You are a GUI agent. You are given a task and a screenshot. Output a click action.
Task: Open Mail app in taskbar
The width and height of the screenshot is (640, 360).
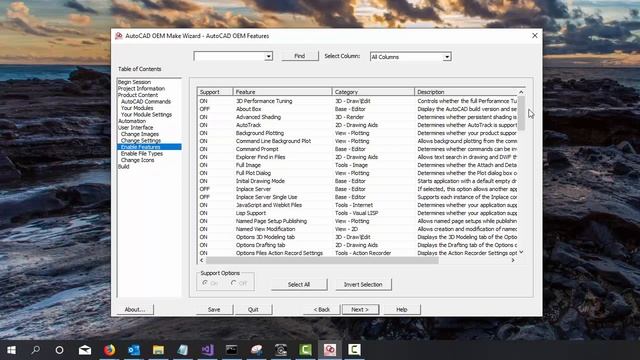pyautogui.click(x=85, y=350)
